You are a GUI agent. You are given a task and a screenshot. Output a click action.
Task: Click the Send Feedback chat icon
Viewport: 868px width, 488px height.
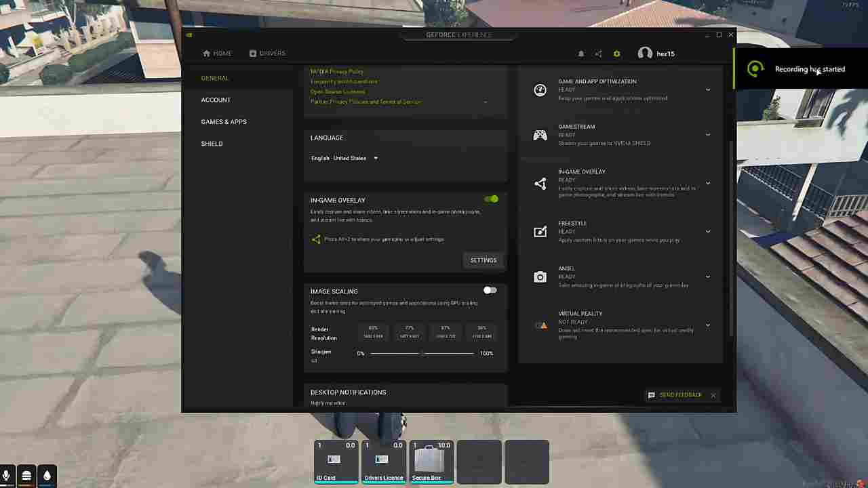652,395
